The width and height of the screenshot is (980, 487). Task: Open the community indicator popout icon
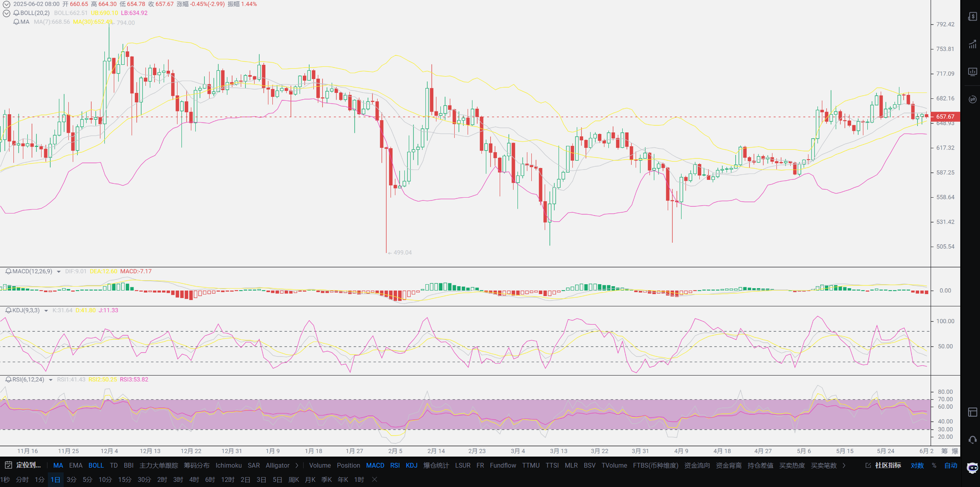pyautogui.click(x=868, y=465)
